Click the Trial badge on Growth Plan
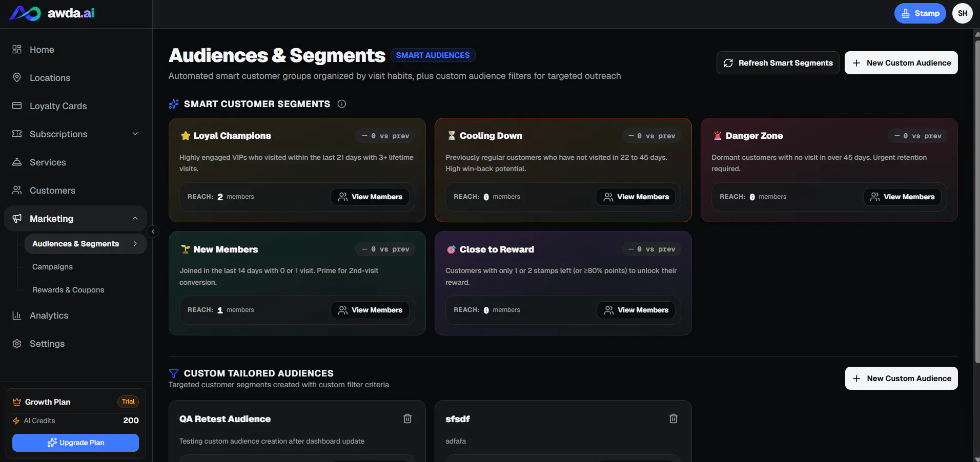980x462 pixels. pyautogui.click(x=128, y=402)
